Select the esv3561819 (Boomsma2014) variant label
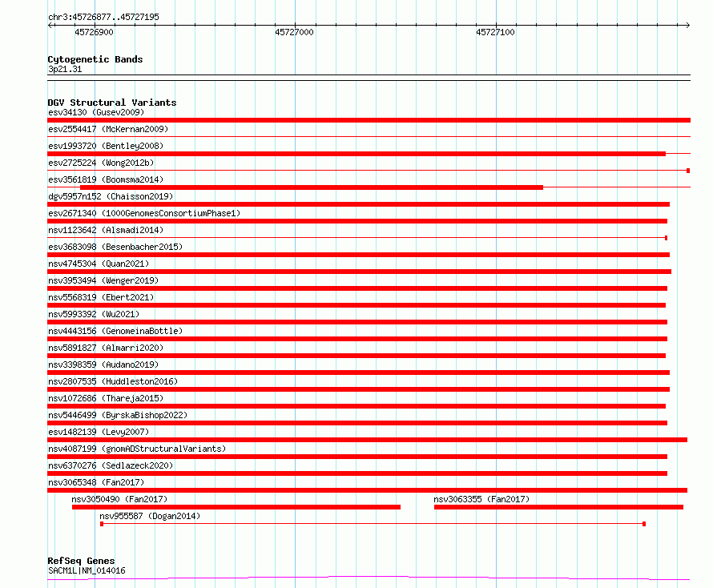Viewport: 713px width, 588px height. pos(106,179)
